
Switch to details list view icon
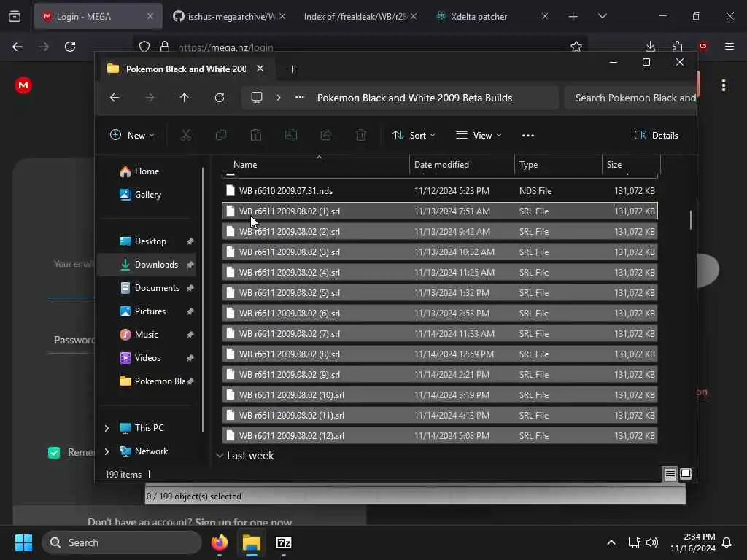pyautogui.click(x=670, y=474)
